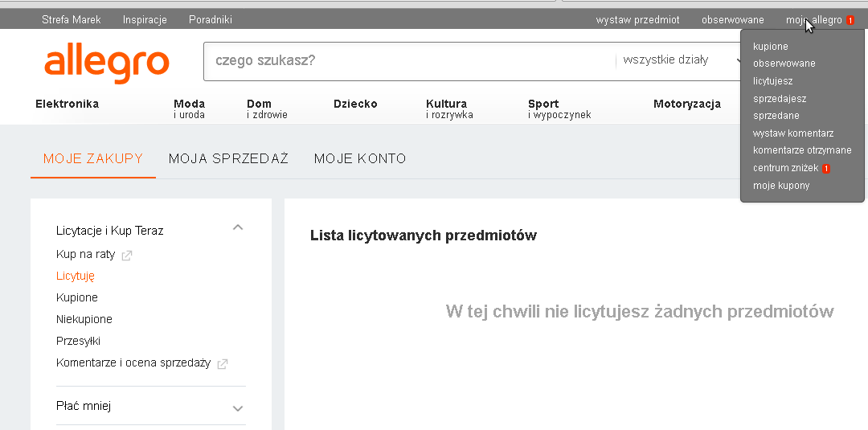Open the moje allegro menu
Viewport: 868px width, 430px height.
tap(813, 20)
